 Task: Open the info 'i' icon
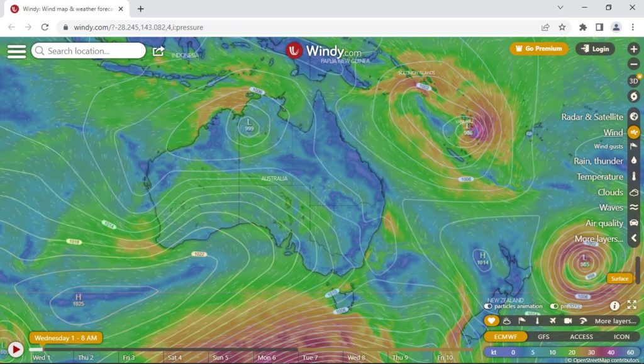614,305
